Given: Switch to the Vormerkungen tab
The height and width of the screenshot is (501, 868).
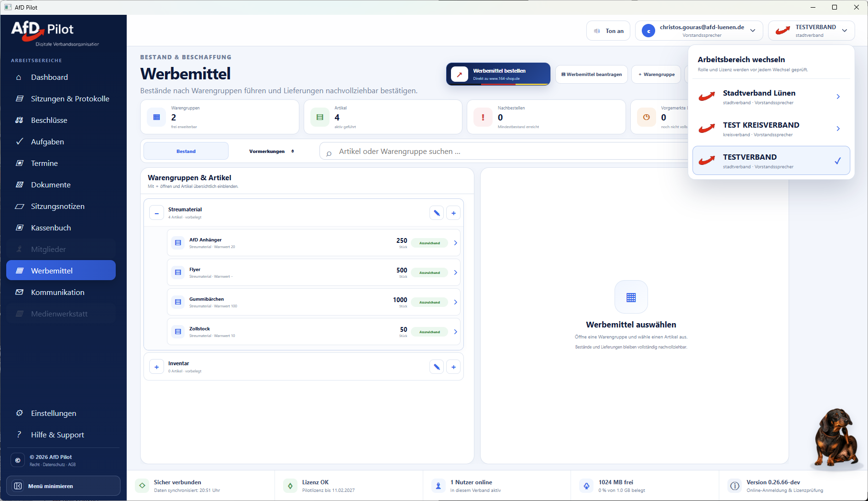Looking at the screenshot, I should point(271,151).
